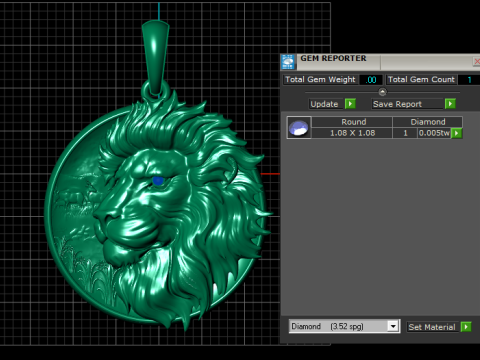The width and height of the screenshot is (480, 360).
Task: Click the Round shape cell
Action: pos(352,122)
